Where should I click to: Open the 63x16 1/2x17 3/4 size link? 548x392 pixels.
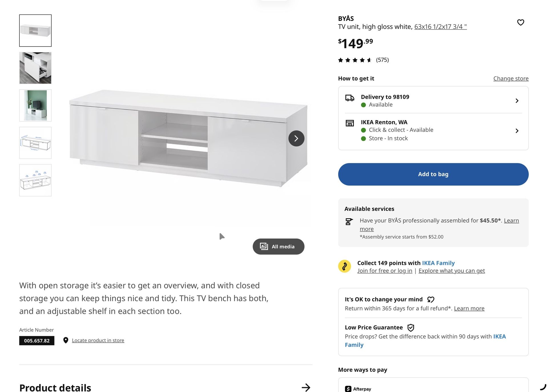coord(440,27)
